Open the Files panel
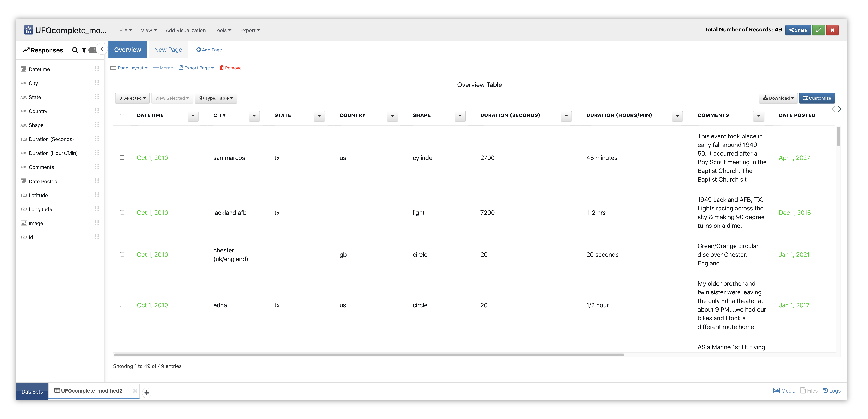Viewport: 868px width, 419px height. tap(809, 391)
